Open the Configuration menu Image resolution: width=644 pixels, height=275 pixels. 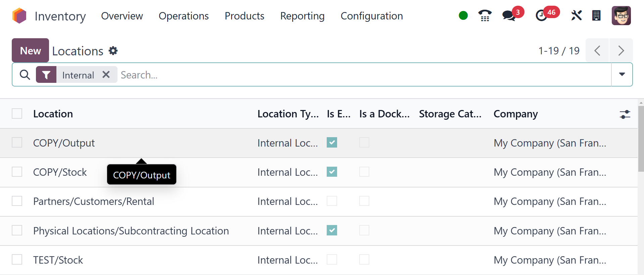coord(371,16)
